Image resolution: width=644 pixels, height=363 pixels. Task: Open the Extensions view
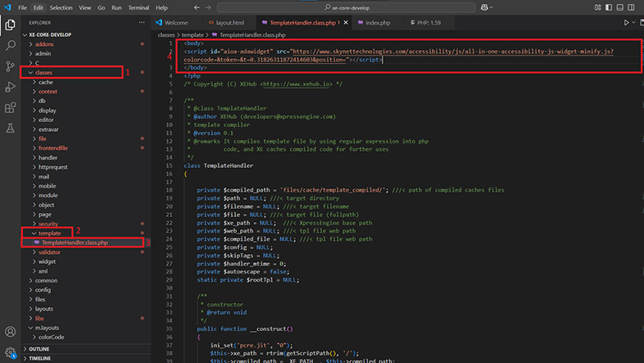point(11,107)
